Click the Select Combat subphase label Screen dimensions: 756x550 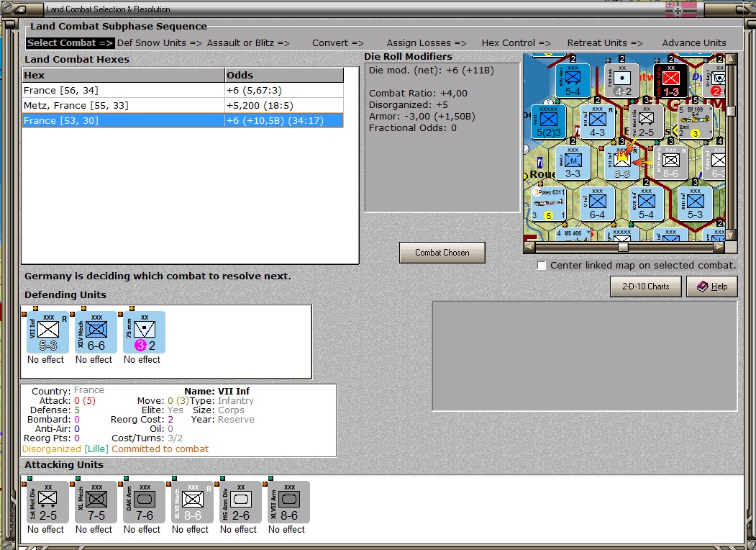70,43
